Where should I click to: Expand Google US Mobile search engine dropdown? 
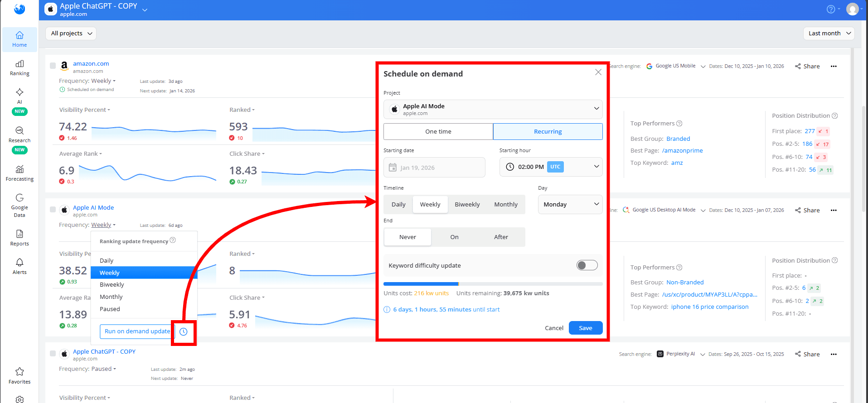(x=703, y=67)
